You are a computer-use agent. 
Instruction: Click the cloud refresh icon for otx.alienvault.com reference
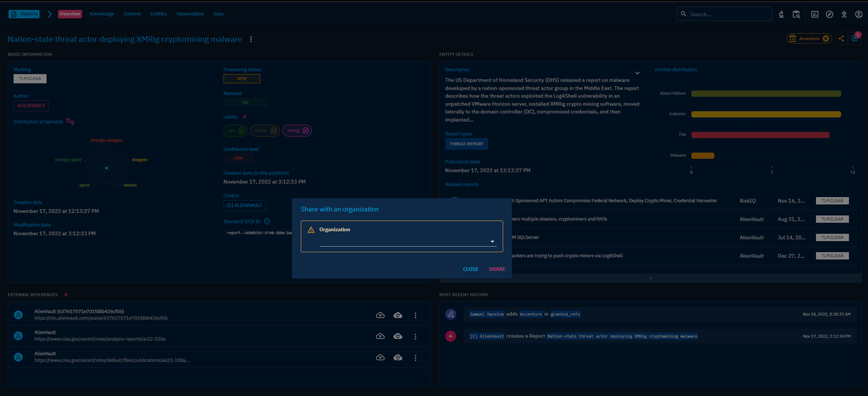pos(397,316)
